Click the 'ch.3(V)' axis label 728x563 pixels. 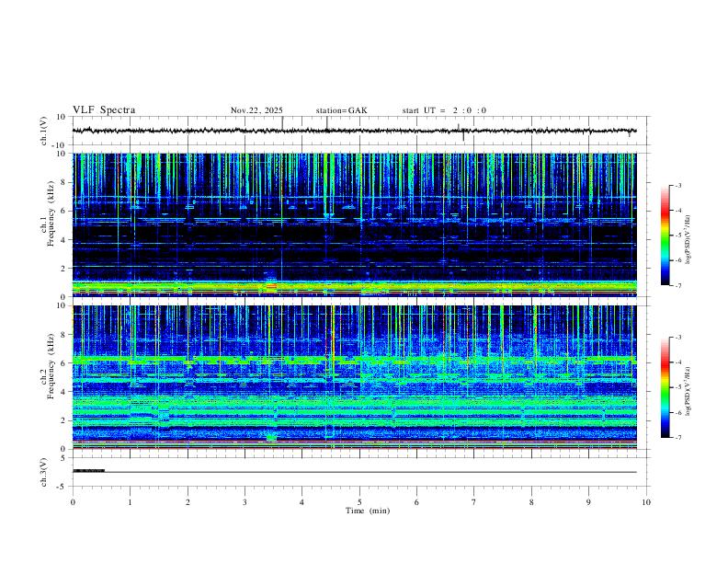44,472
